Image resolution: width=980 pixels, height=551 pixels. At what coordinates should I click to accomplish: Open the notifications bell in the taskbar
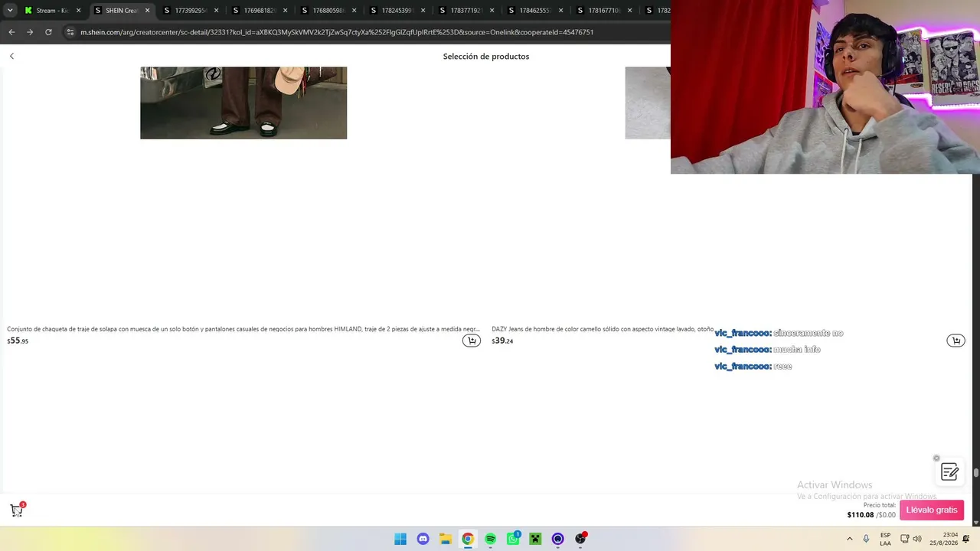click(966, 539)
